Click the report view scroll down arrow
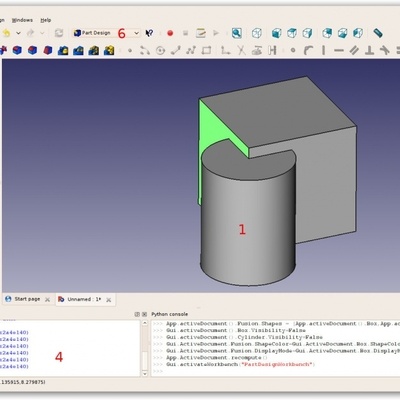400x400 pixels. tap(145, 374)
